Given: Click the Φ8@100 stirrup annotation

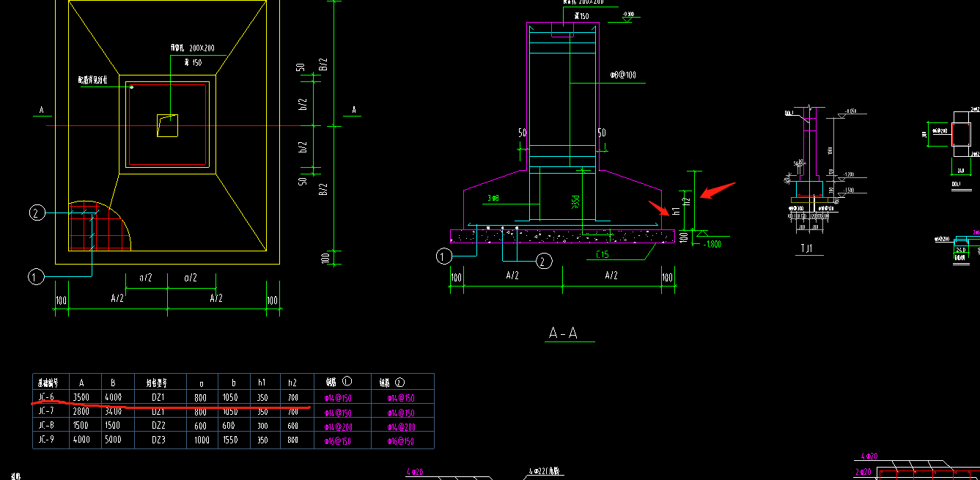Looking at the screenshot, I should pyautogui.click(x=623, y=75).
